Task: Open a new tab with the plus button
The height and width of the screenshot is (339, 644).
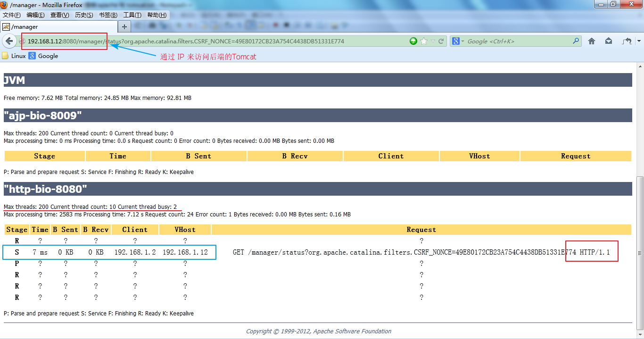Action: click(x=124, y=27)
